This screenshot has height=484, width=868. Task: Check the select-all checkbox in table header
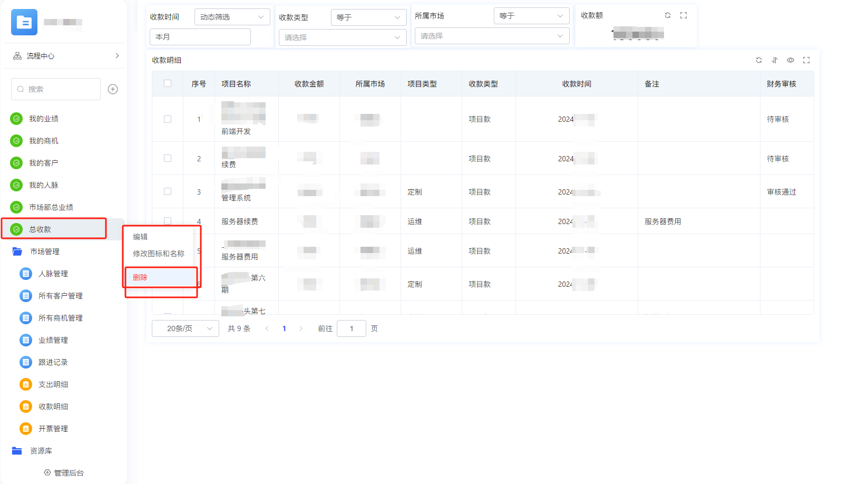coord(168,83)
